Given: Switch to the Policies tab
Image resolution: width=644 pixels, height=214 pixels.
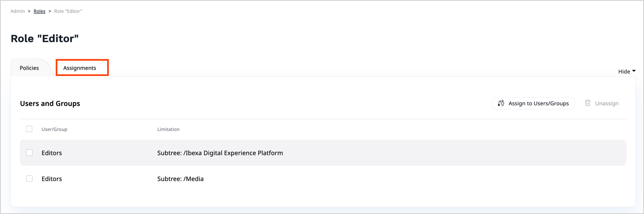Looking at the screenshot, I should pyautogui.click(x=29, y=68).
